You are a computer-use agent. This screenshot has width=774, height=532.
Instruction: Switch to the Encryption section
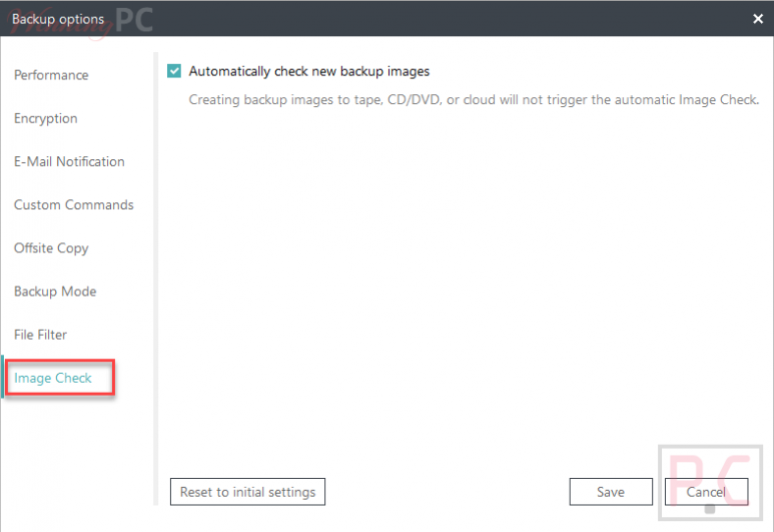45,119
